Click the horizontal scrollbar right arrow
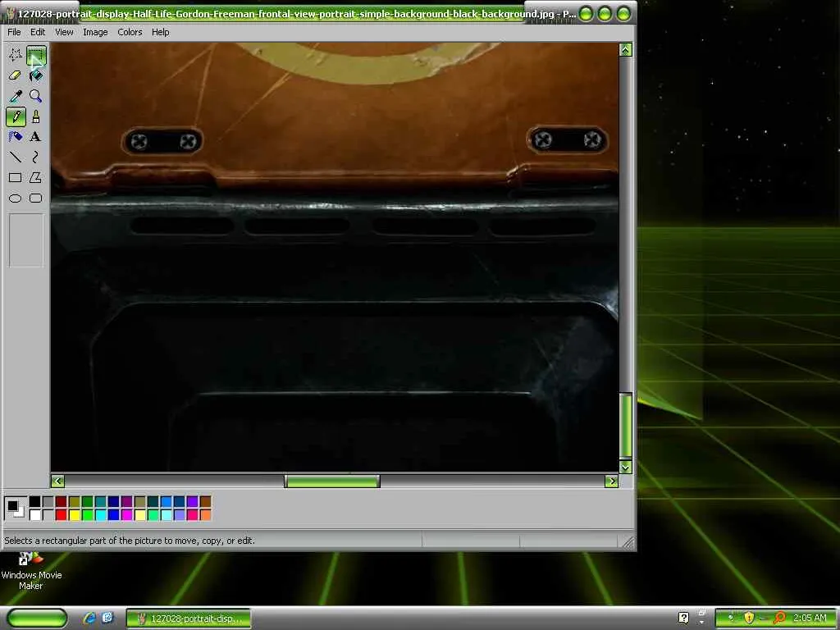The image size is (840, 630). [x=611, y=481]
